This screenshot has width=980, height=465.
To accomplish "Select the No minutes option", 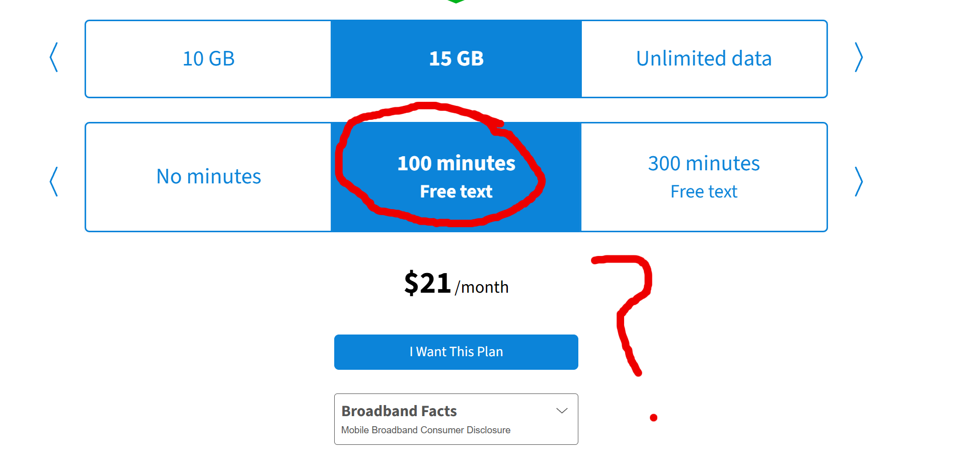I will click(x=208, y=177).
